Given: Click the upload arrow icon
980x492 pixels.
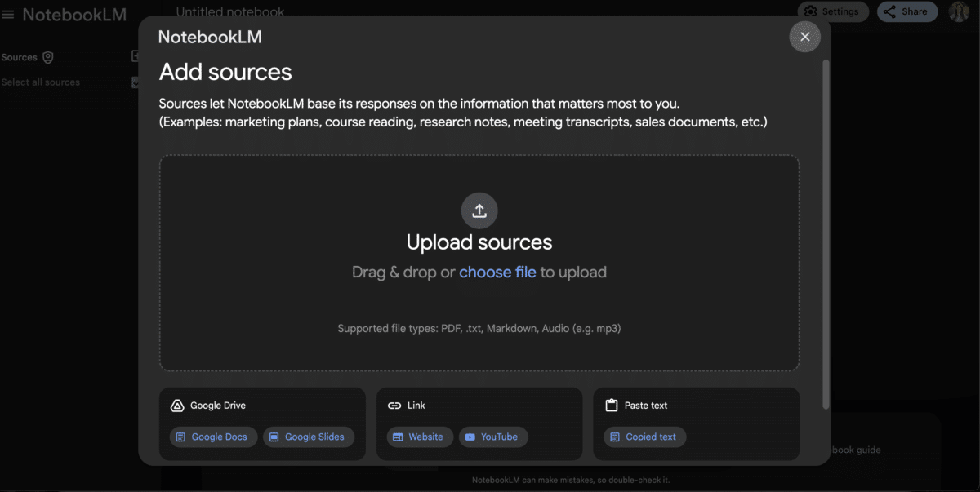Looking at the screenshot, I should [x=479, y=211].
